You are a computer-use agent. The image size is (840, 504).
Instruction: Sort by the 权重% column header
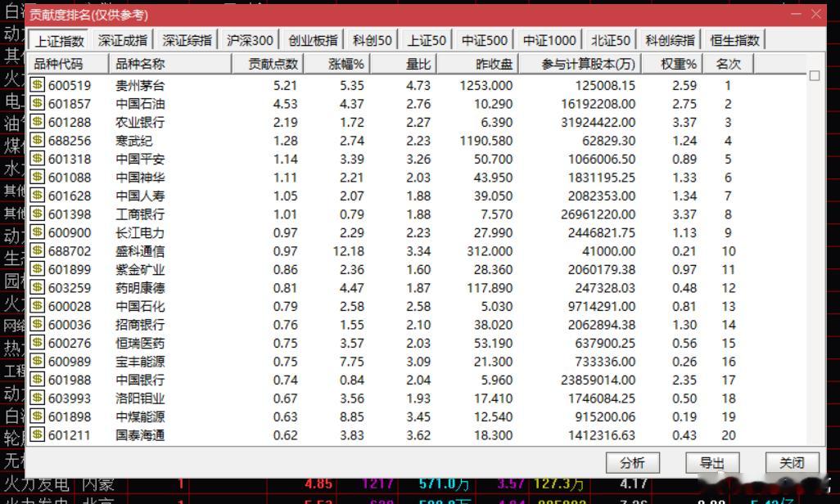[672, 65]
